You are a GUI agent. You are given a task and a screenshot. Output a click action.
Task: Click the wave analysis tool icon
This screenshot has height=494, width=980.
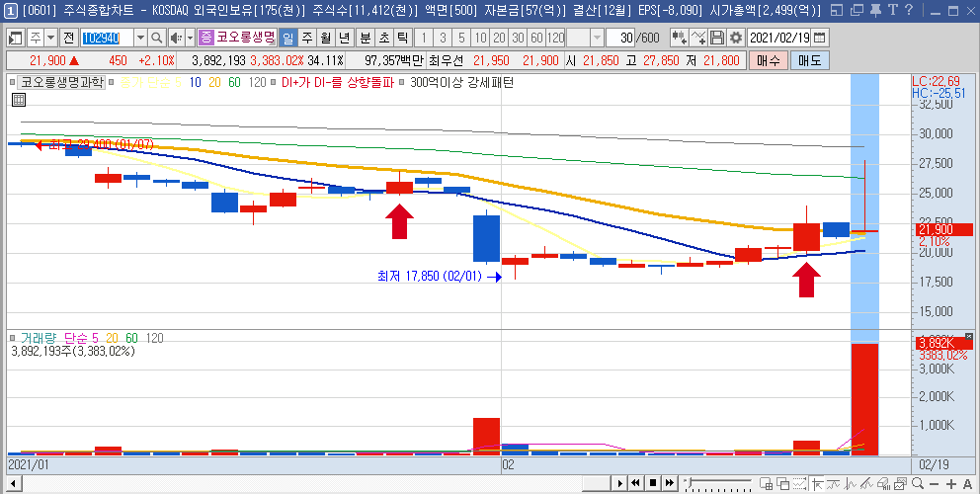coord(850,483)
